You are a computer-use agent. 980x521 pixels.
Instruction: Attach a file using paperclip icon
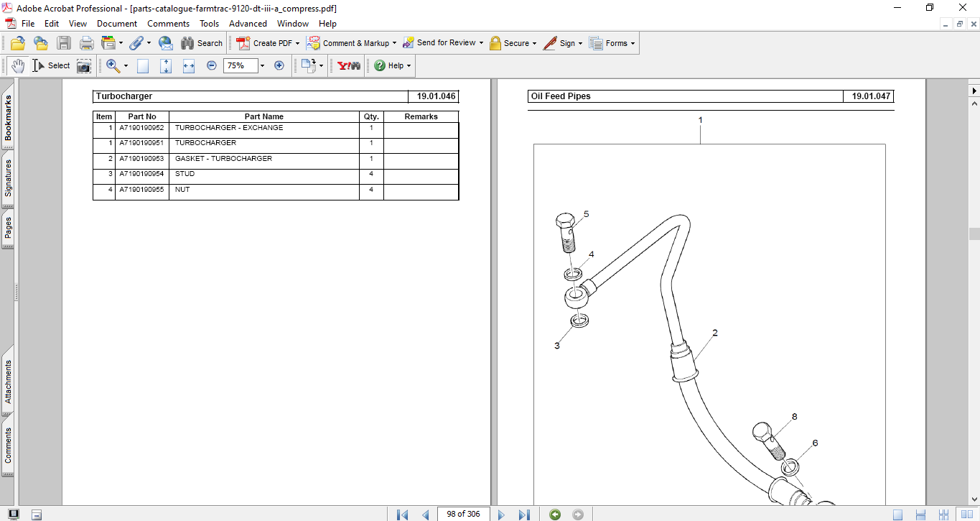136,43
